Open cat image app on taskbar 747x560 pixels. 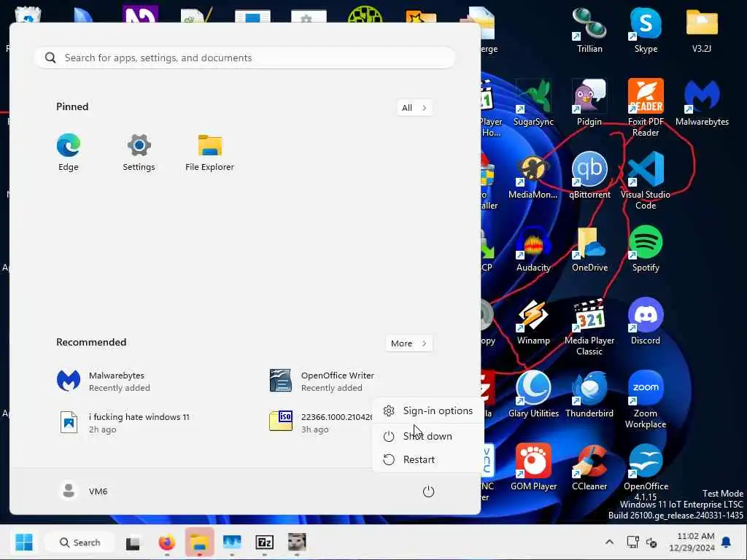coord(297,542)
